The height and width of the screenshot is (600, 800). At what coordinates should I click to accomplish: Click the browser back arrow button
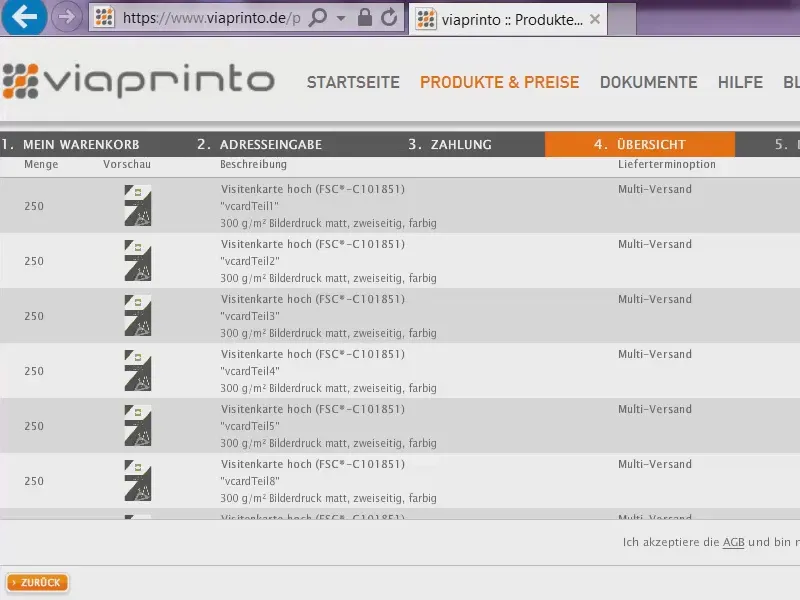pos(24,17)
